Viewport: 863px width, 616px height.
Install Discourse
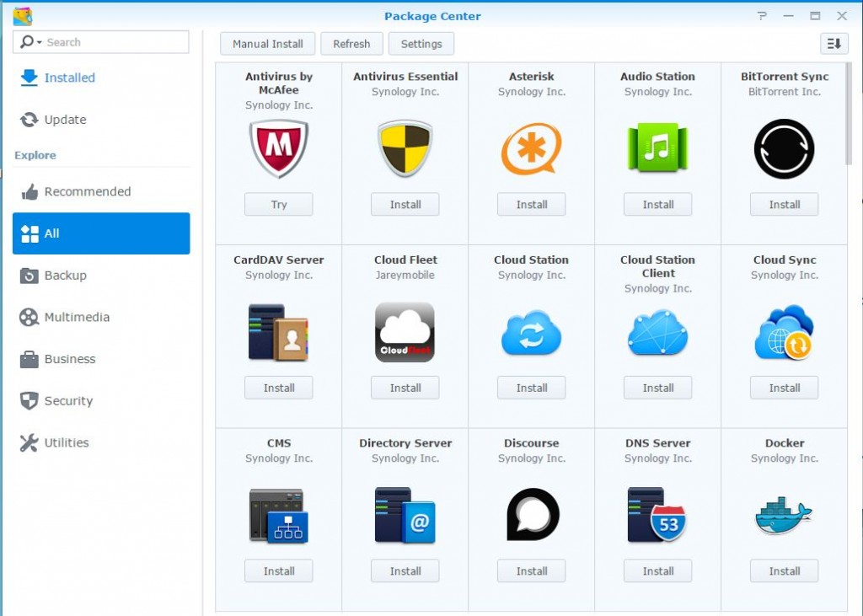coord(531,570)
